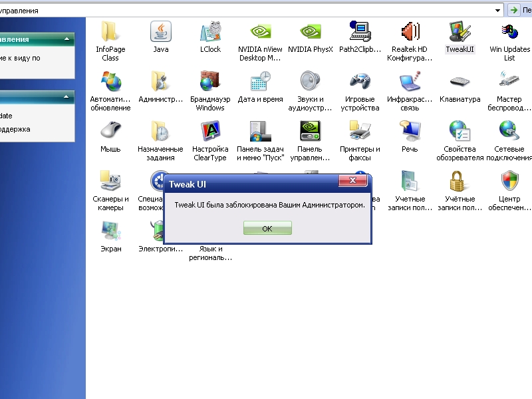This screenshot has height=399, width=532.
Task: Open the Язык и региональ... item
Action: 210,253
